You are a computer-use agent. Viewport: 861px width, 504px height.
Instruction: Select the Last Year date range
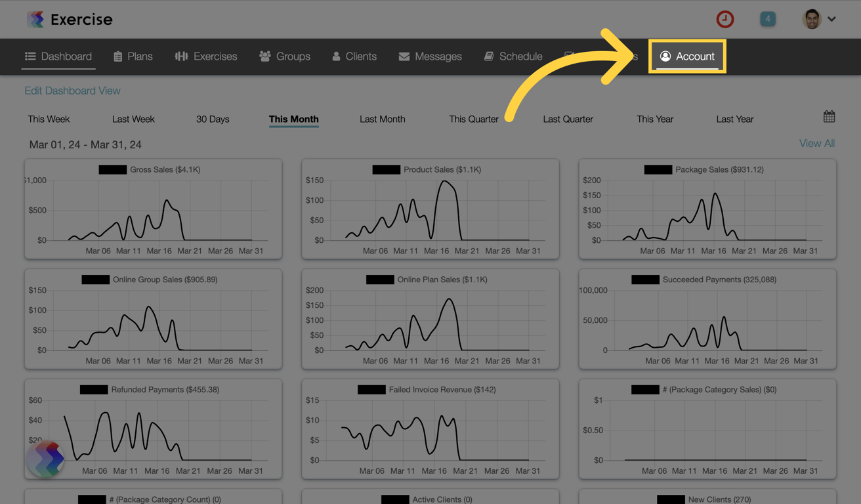pyautogui.click(x=735, y=119)
